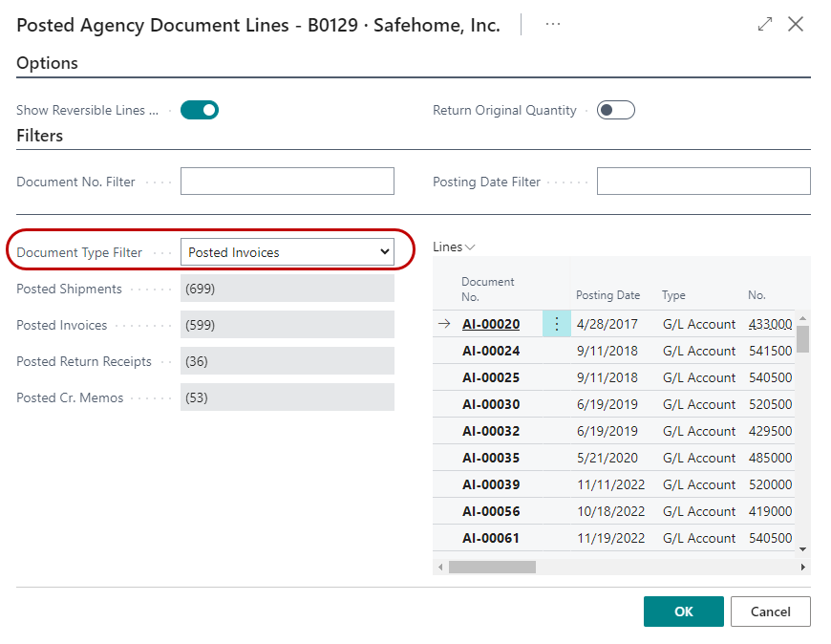Click into the Posting Date Filter field
This screenshot has height=644, width=831.
pyautogui.click(x=703, y=182)
